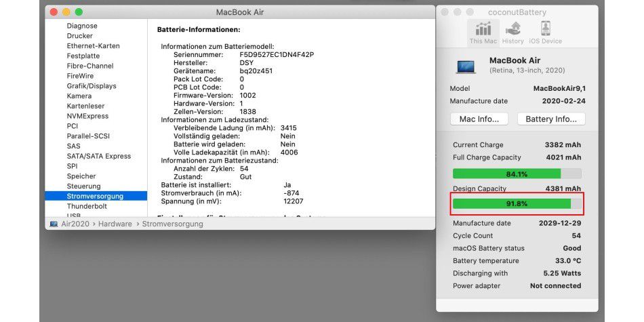Open Diagnose in the hardware sidebar
This screenshot has height=322, width=644.
[82, 26]
